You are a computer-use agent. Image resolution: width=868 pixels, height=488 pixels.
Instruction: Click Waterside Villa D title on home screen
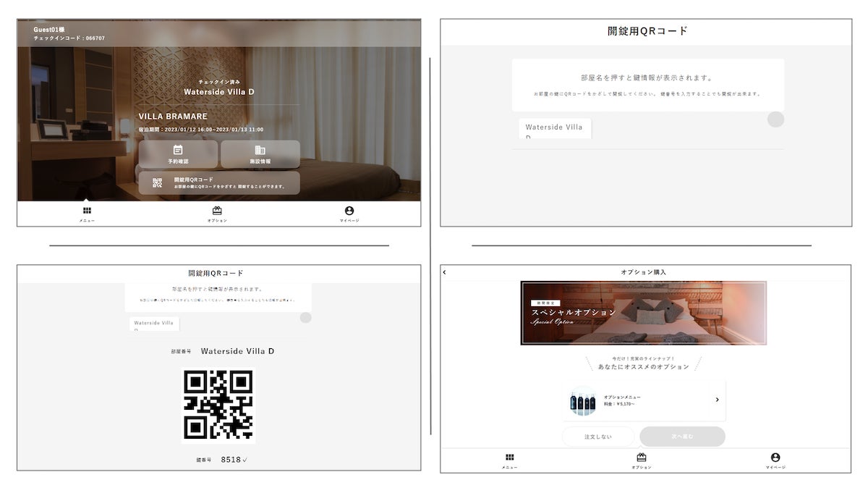(219, 92)
